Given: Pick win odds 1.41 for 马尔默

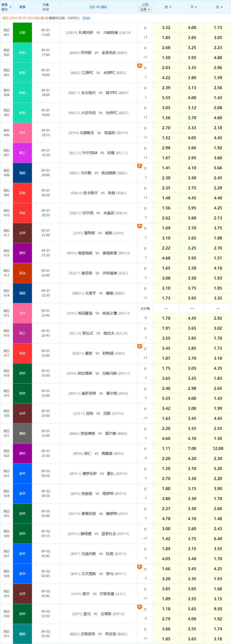Looking at the screenshot, I should [166, 168].
